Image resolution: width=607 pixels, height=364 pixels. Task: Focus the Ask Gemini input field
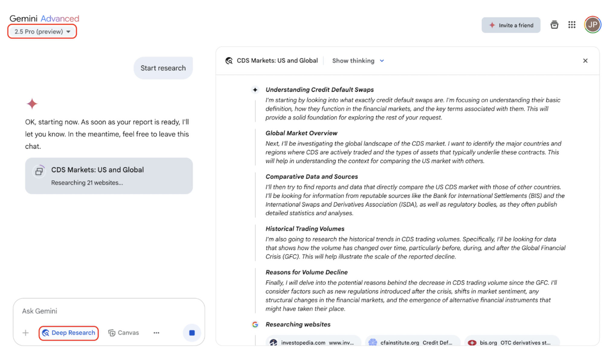point(109,311)
